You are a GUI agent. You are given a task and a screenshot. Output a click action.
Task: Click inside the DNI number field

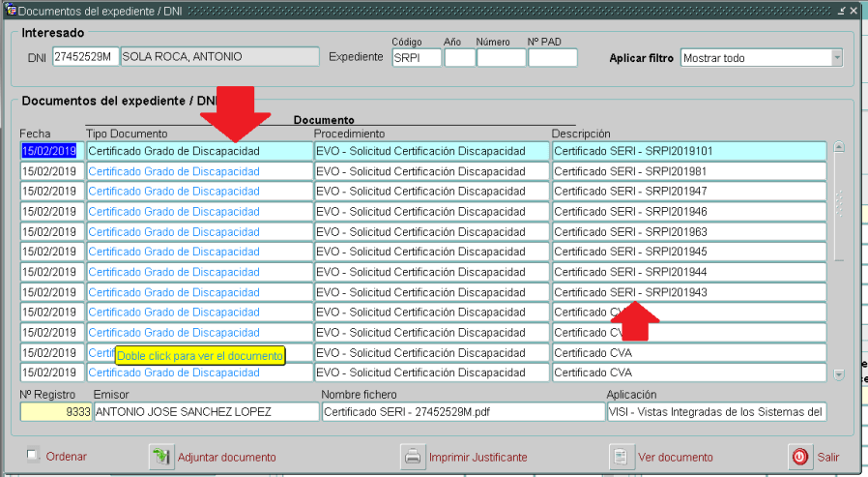pos(84,57)
